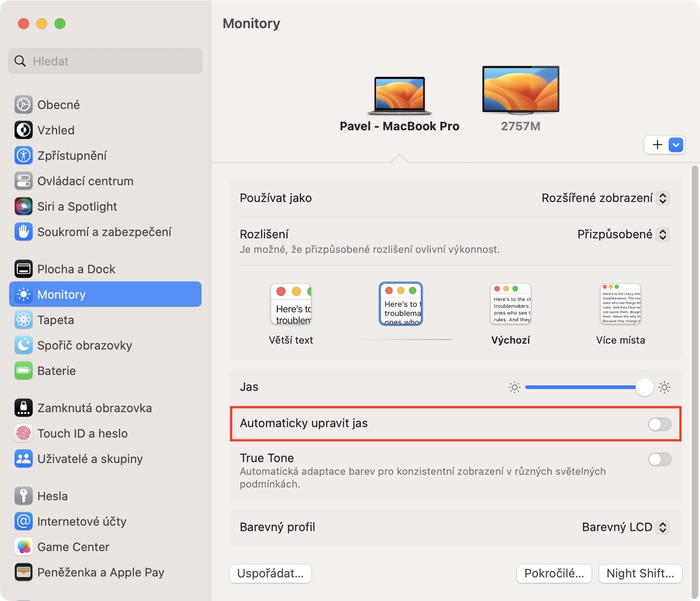Click the Hledat search field

pos(105,61)
